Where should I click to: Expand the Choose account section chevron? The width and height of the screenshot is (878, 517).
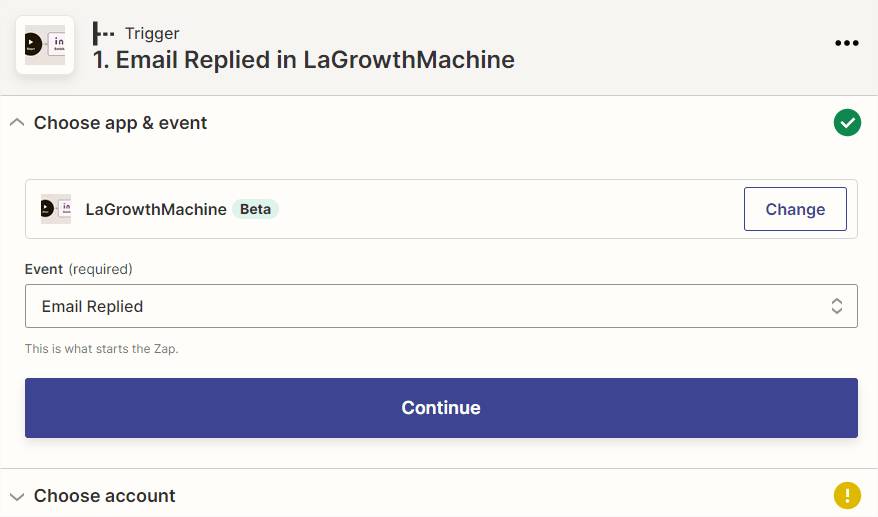point(17,496)
